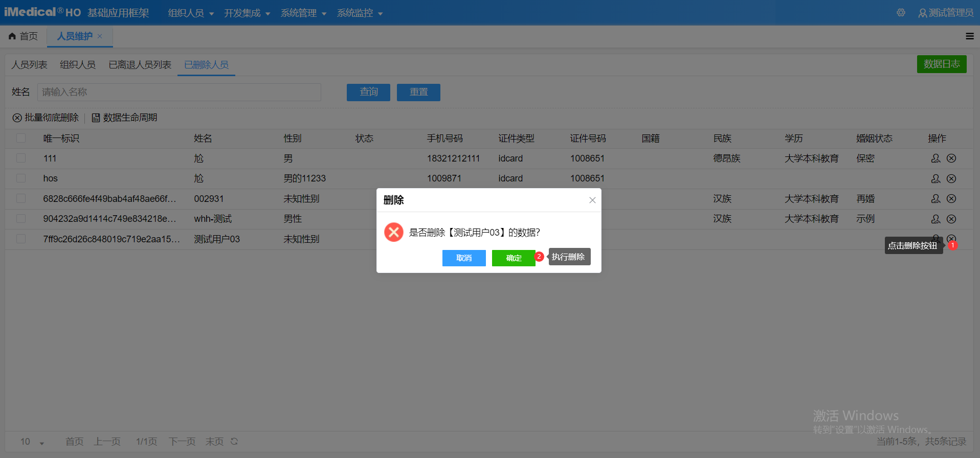Screen dimensions: 980x458
Task: Click restore-user icon in row 002931
Action: point(936,199)
